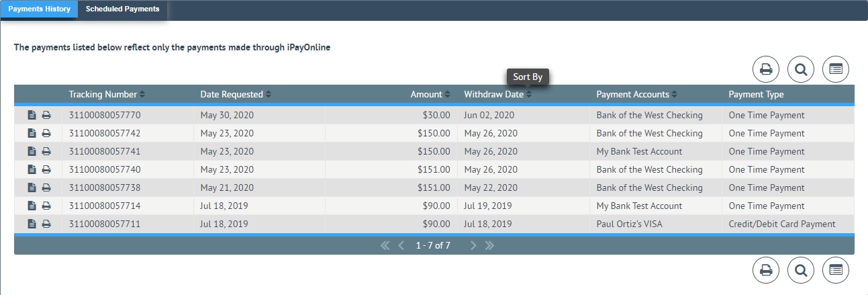Click Bank of the West Checking for 31100080057738

649,187
